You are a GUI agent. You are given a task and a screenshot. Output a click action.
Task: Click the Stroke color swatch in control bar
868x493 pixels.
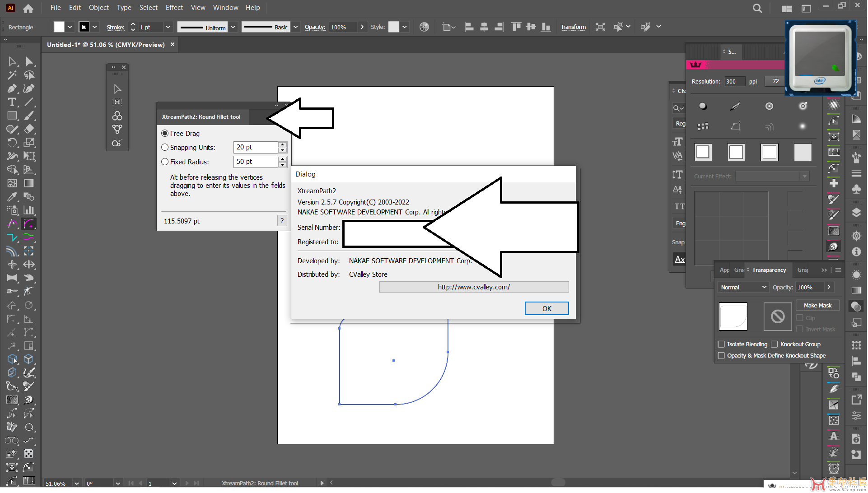84,27
